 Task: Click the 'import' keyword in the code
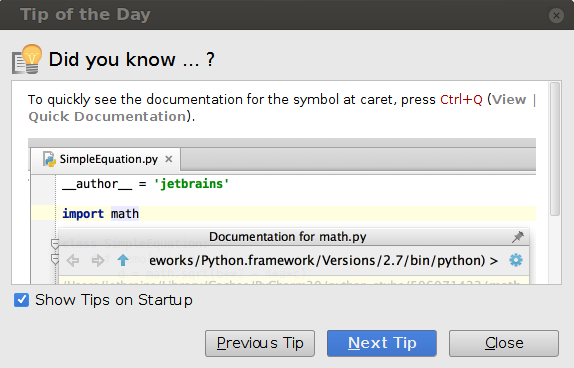83,213
